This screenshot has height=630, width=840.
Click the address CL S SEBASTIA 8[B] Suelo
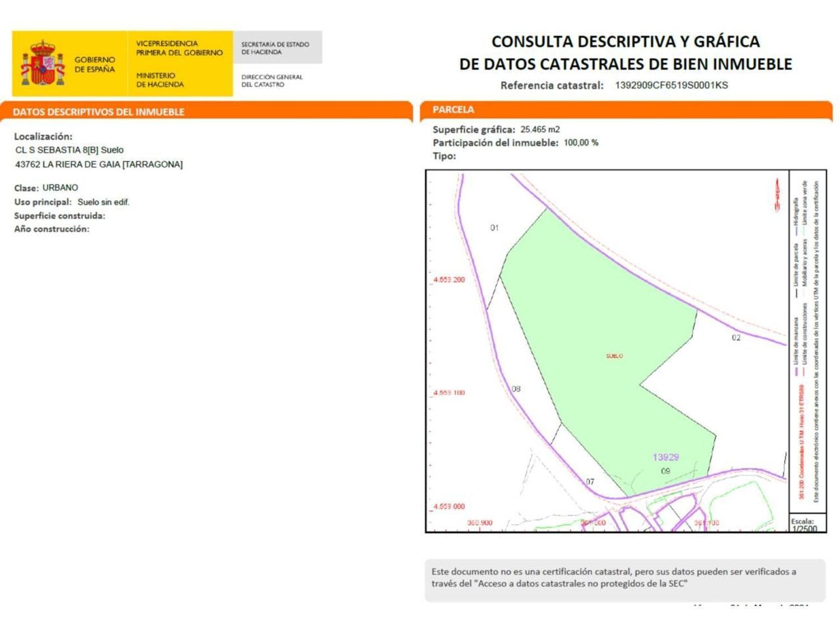point(69,150)
